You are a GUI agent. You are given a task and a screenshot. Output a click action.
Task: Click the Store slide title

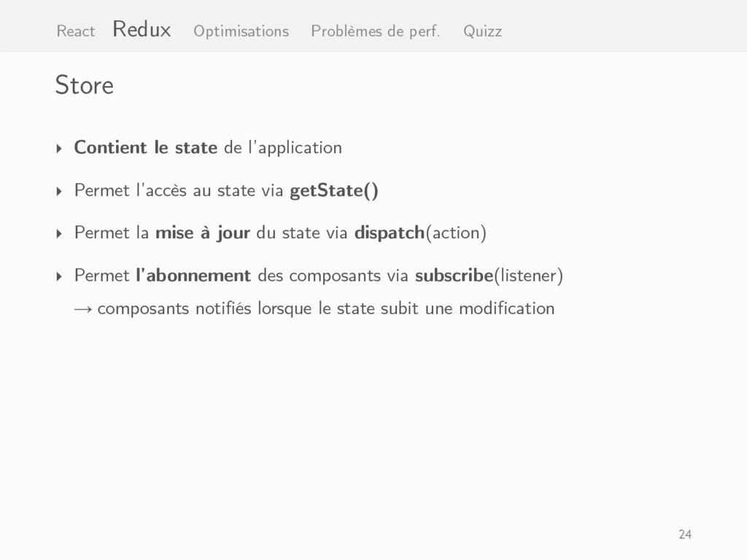pyautogui.click(x=85, y=85)
